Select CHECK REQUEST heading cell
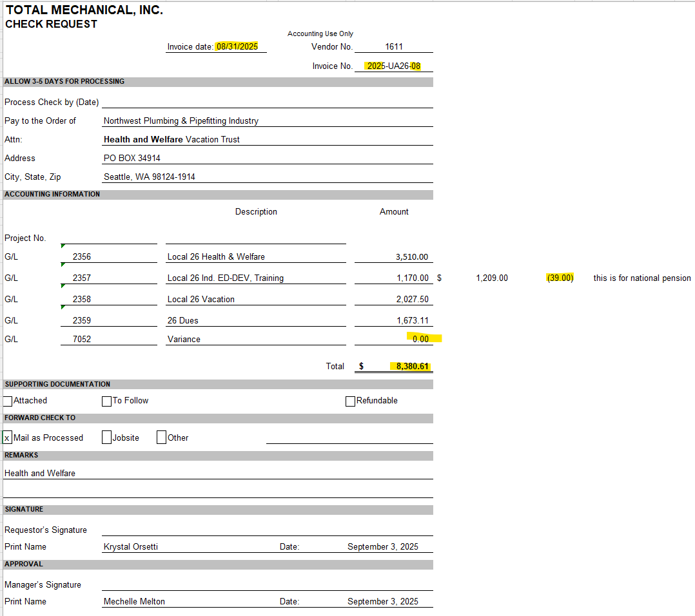The width and height of the screenshot is (695, 616). click(51, 24)
